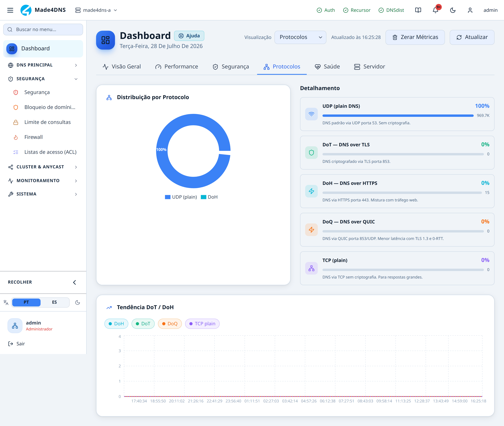Image resolution: width=504 pixels, height=426 pixels.
Task: Toggle DoT series in trend chart
Action: (x=143, y=324)
